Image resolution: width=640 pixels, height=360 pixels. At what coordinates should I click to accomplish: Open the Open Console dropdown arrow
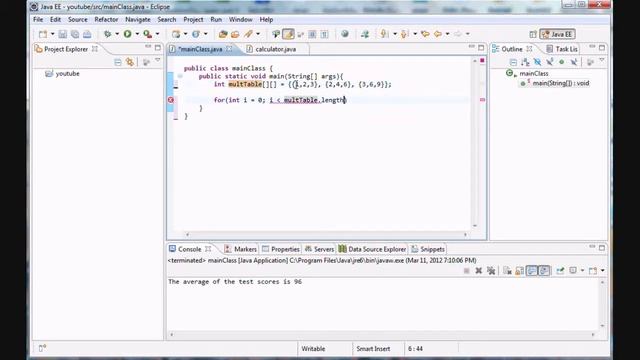(602, 271)
